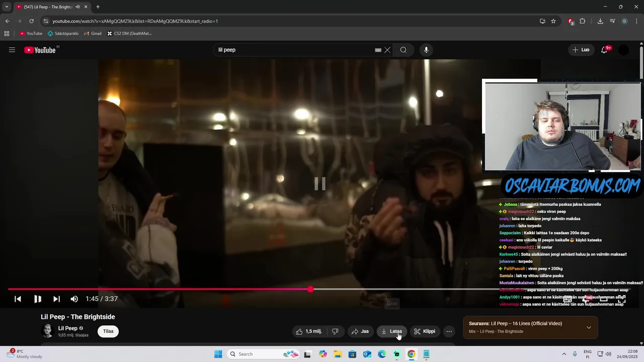
Task: Mute the tab via speaker icon
Action: tap(77, 7)
